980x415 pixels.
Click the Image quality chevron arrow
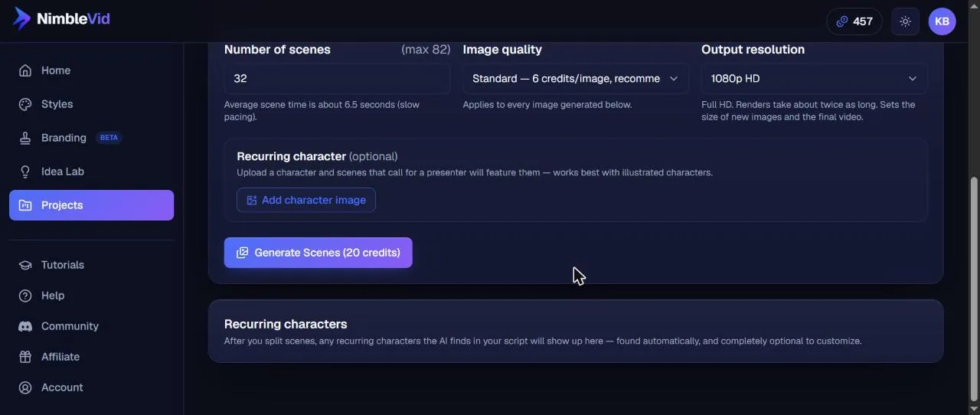click(674, 78)
